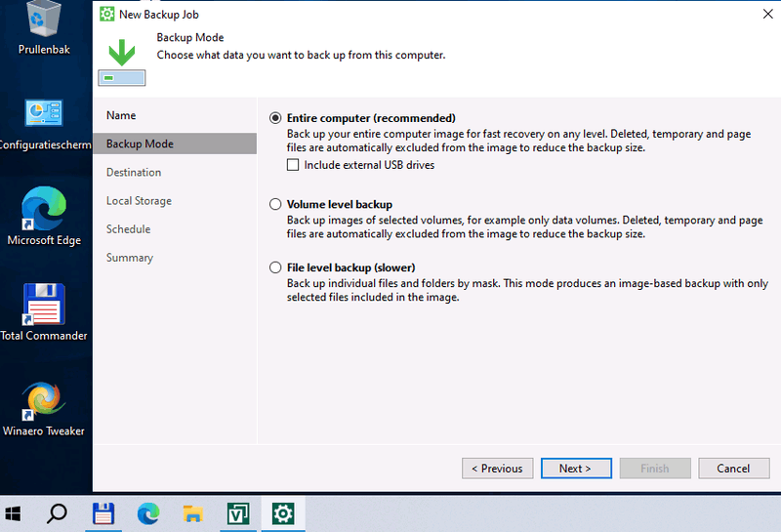Launch Total Commander desktop shortcut
This screenshot has height=532, width=781.
pos(44,312)
